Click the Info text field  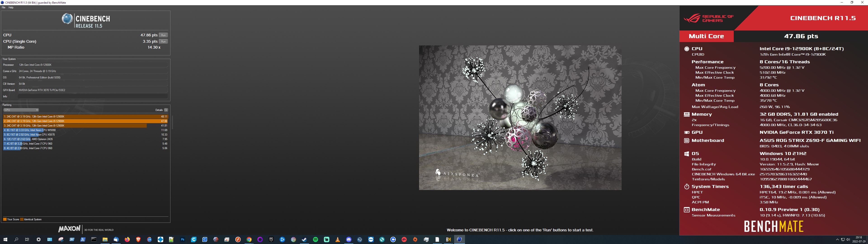coord(93,96)
